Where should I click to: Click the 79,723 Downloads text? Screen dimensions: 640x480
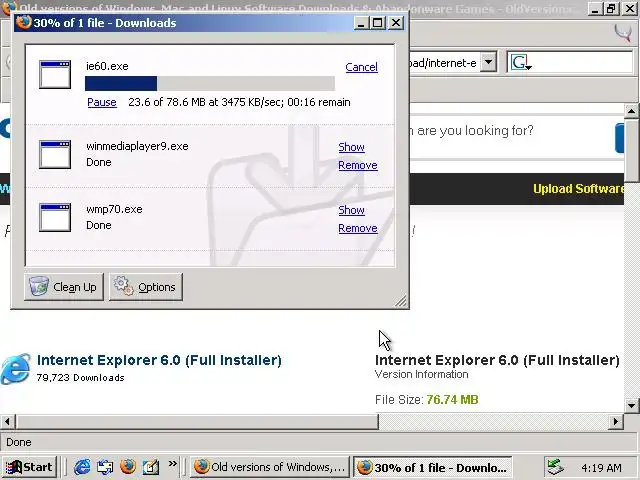point(80,378)
